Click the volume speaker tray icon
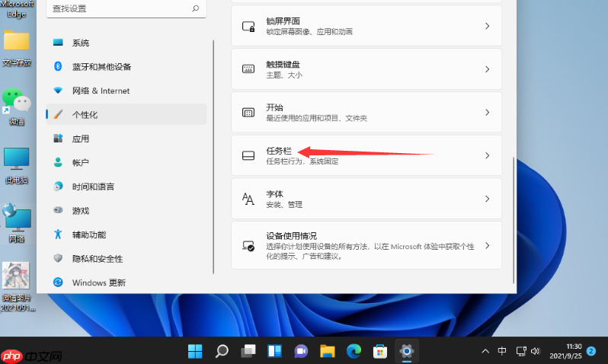The image size is (608, 364). pyautogui.click(x=536, y=351)
